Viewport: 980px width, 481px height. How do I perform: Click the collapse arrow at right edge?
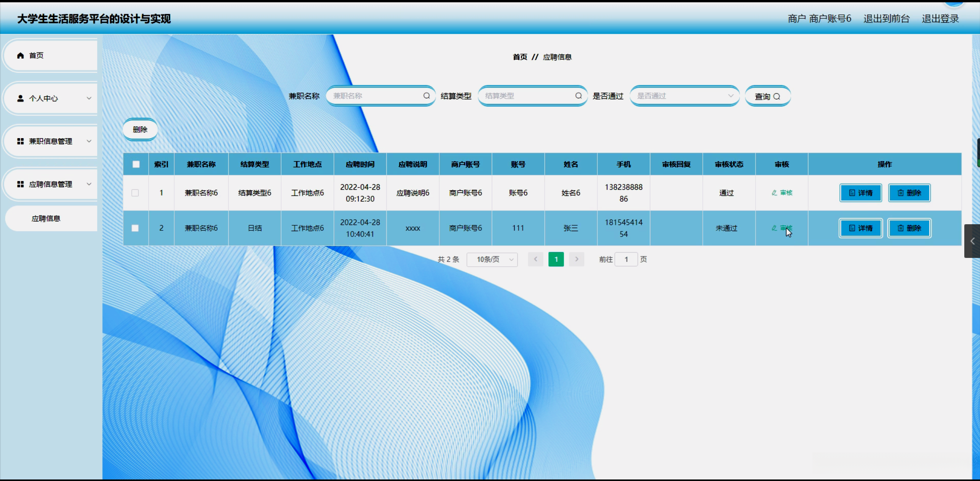click(x=972, y=241)
